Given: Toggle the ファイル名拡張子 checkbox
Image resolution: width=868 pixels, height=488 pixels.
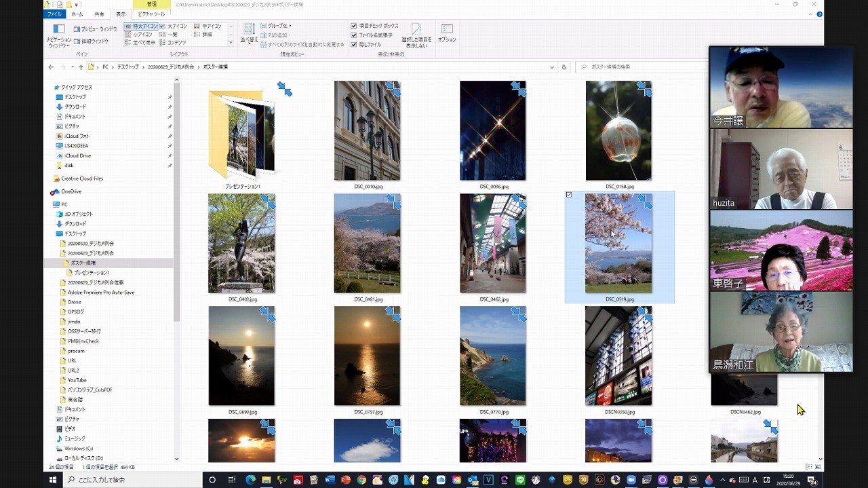Looking at the screenshot, I should click(x=354, y=35).
